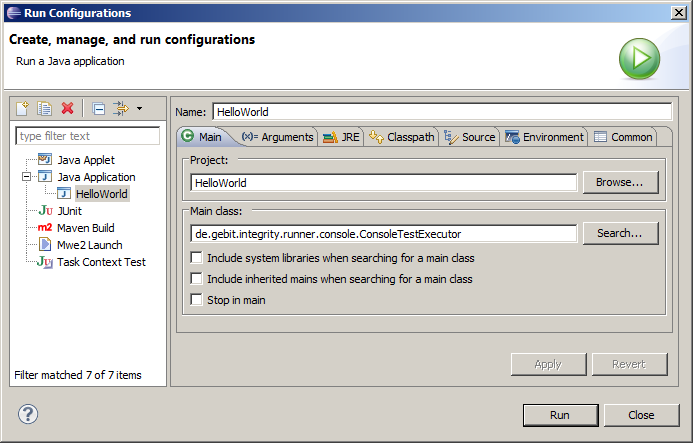Click the New launch configuration icon
This screenshot has height=444, width=693.
[23, 108]
